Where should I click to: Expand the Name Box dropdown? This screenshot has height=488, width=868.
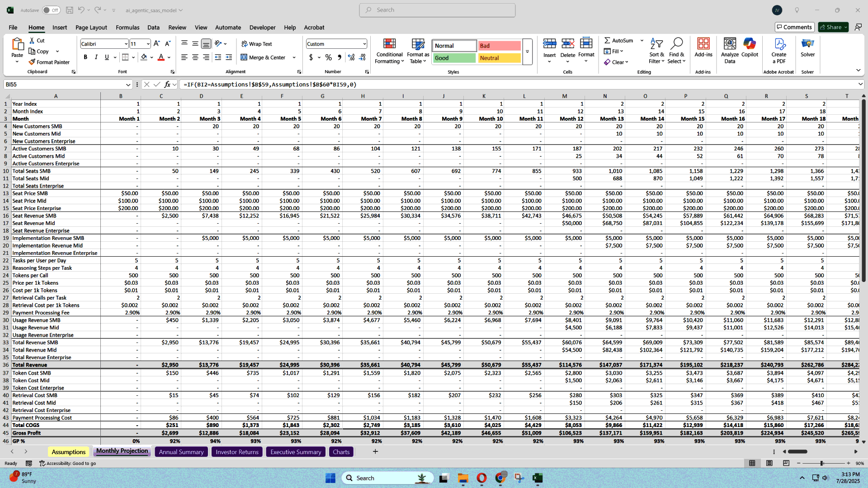pos(128,84)
